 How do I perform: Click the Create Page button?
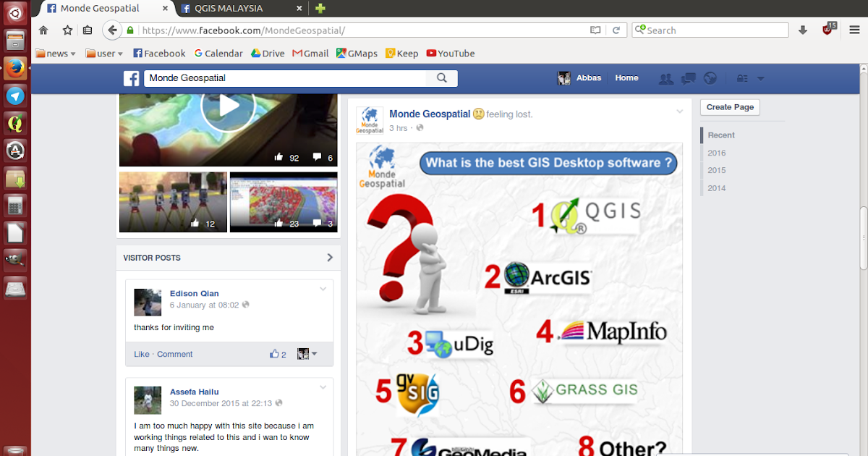730,107
